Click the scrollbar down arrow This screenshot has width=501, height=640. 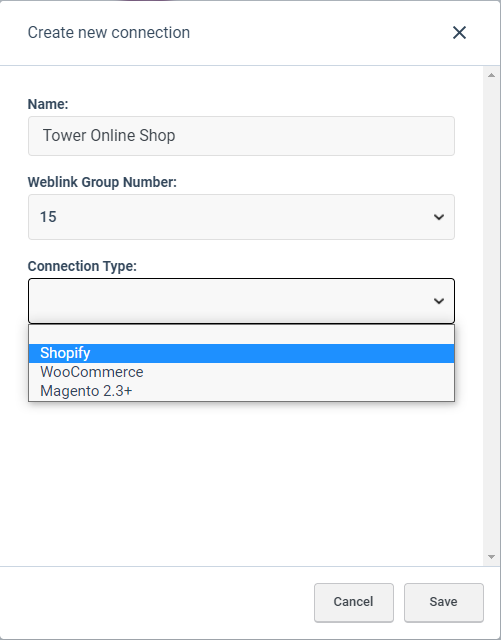coord(491,557)
